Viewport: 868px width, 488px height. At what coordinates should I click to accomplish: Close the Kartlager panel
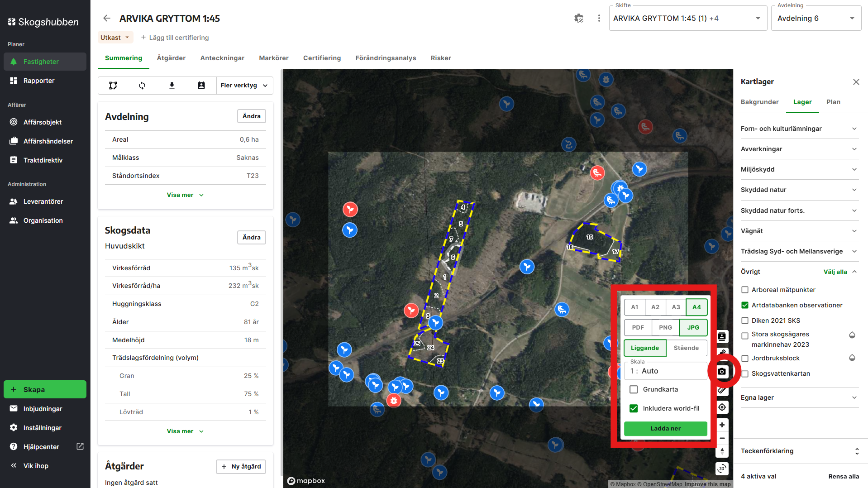(856, 82)
